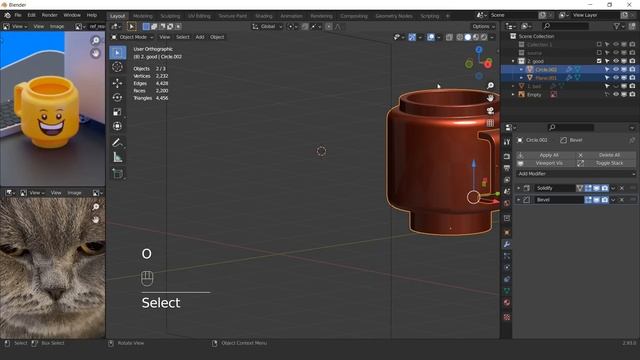Image resolution: width=640 pixels, height=360 pixels.
Task: Expand the Solidify modifier panel
Action: (x=519, y=188)
